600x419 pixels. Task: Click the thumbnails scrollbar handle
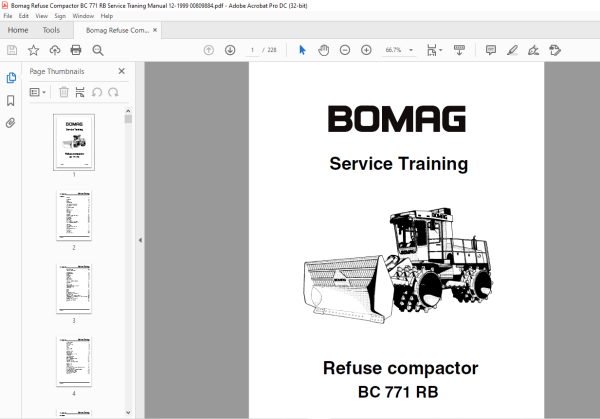128,119
